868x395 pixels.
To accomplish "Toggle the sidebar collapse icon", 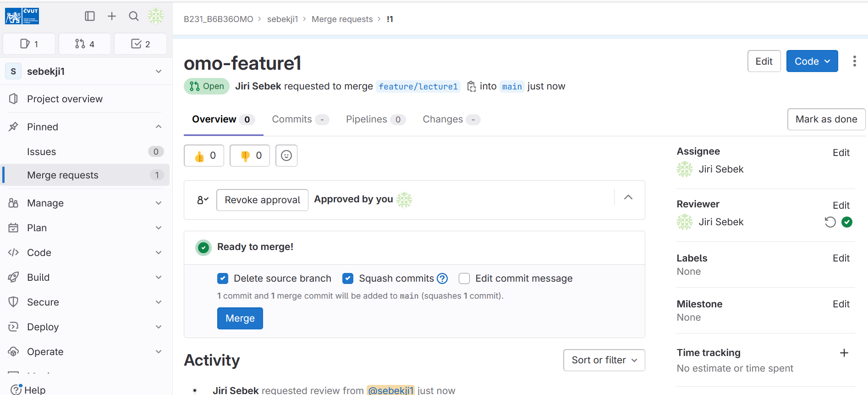I will click(x=90, y=17).
